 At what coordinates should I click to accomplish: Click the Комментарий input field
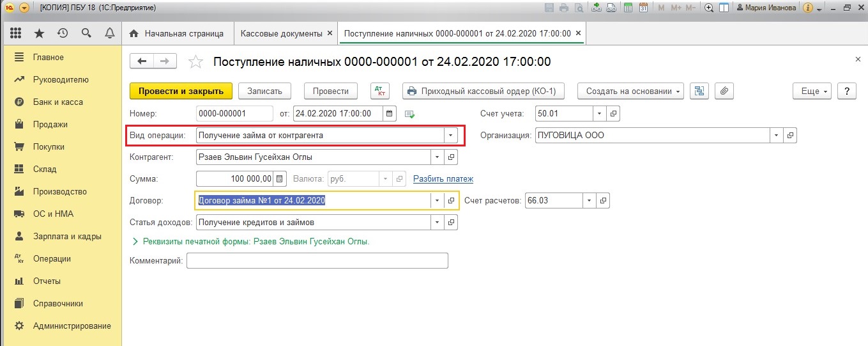tap(317, 260)
